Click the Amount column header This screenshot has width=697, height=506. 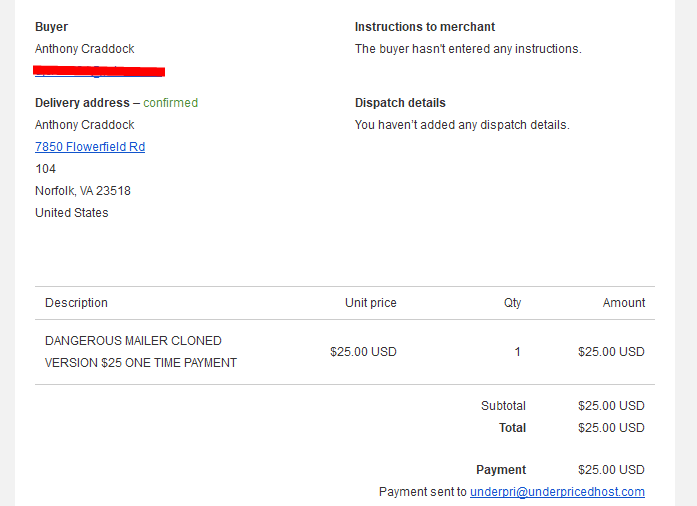point(624,303)
